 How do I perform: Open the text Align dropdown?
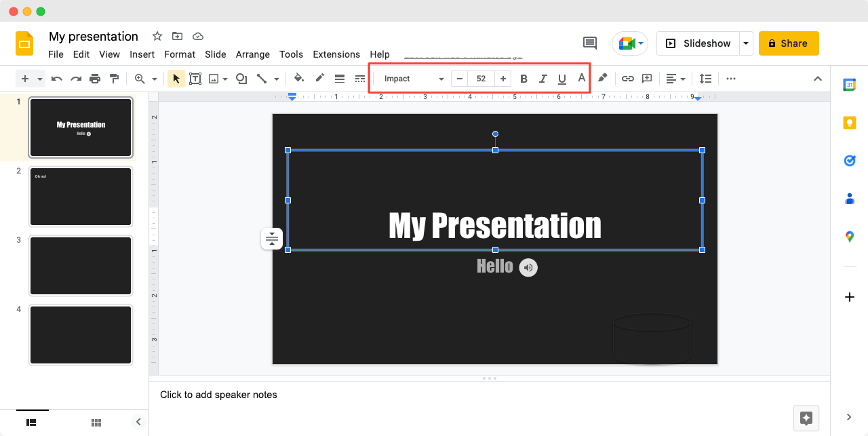[x=675, y=79]
